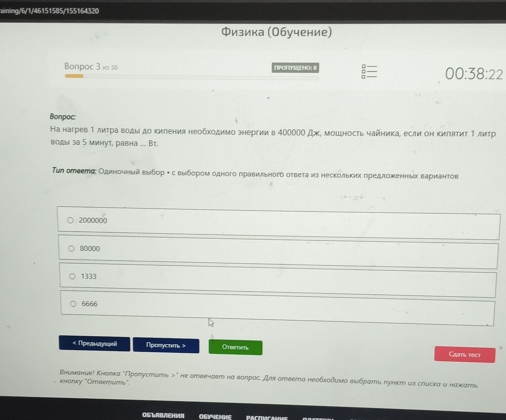Submit answer with green Ответить button
Viewport: 506px width, 420px height.
[x=235, y=347]
